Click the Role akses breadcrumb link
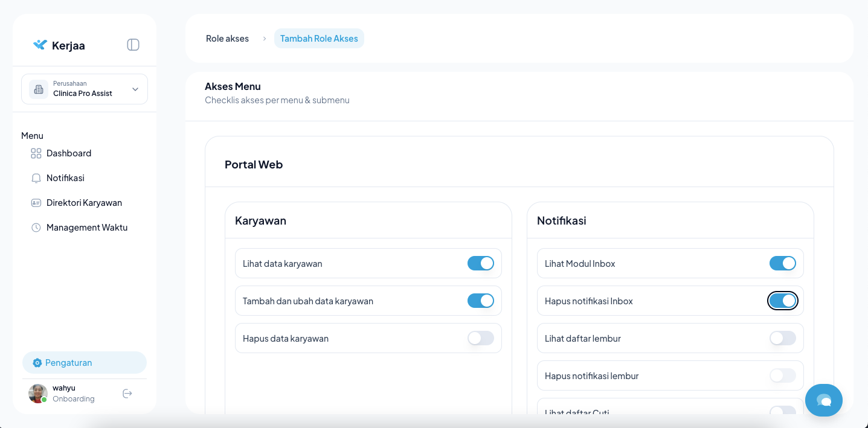This screenshot has width=868, height=428. [x=227, y=39]
